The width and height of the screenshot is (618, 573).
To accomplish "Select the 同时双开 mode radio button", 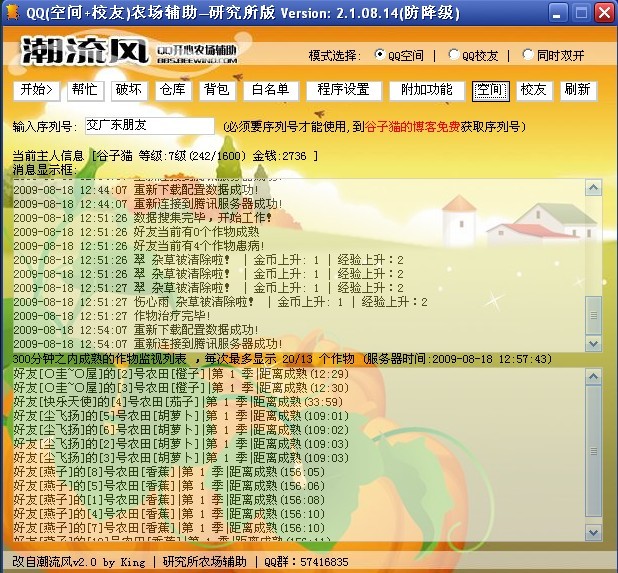I will tap(528, 54).
